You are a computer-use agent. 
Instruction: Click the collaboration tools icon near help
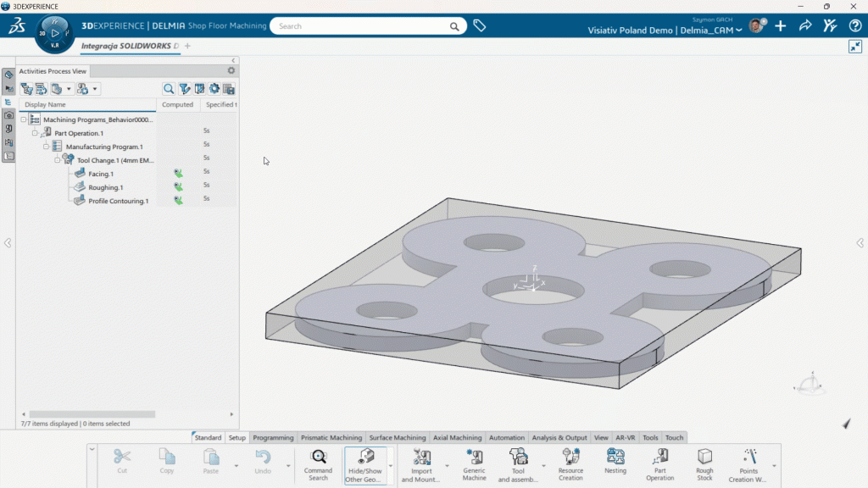(830, 25)
